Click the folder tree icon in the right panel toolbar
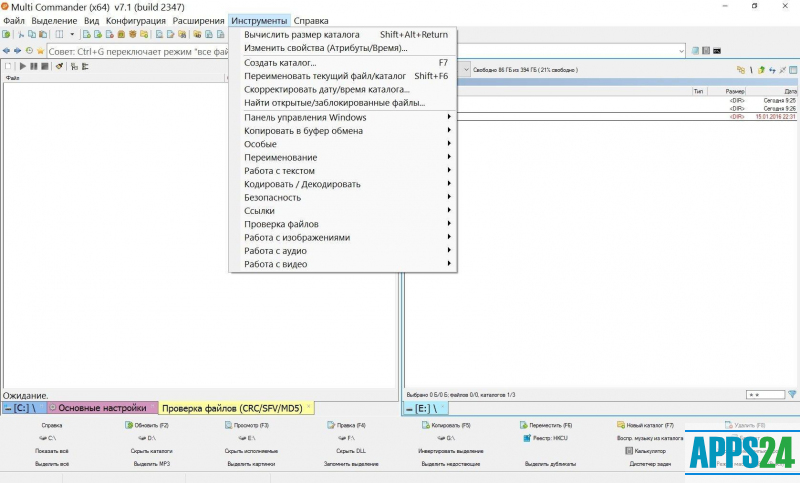 tap(741, 70)
